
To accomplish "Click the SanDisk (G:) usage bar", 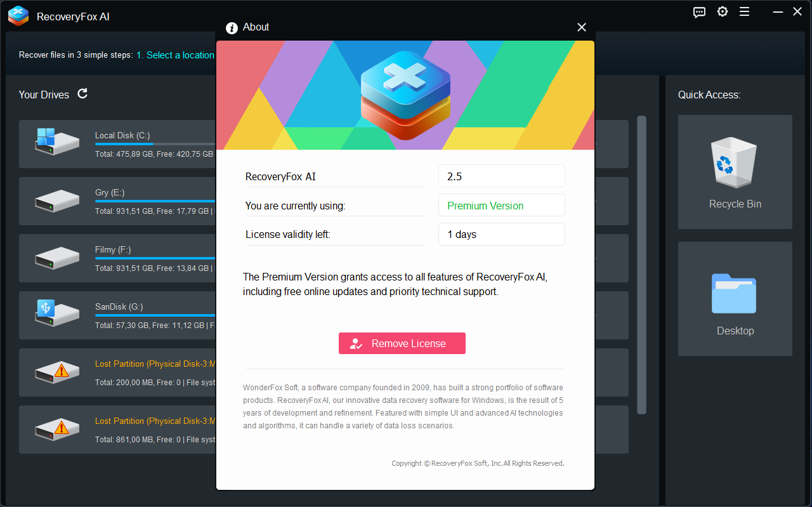I will pos(155,315).
